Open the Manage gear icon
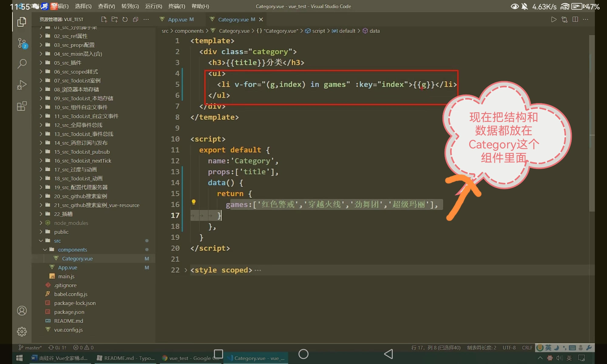Image resolution: width=607 pixels, height=364 pixels. tap(22, 332)
